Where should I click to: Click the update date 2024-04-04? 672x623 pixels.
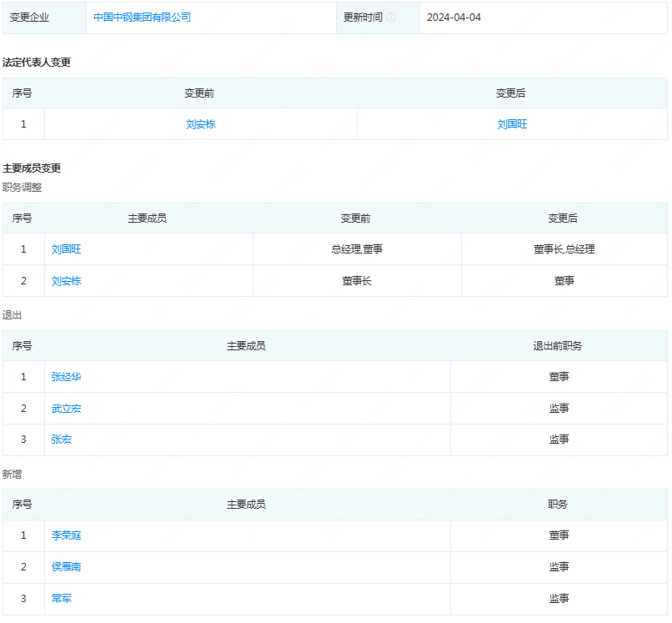[454, 18]
